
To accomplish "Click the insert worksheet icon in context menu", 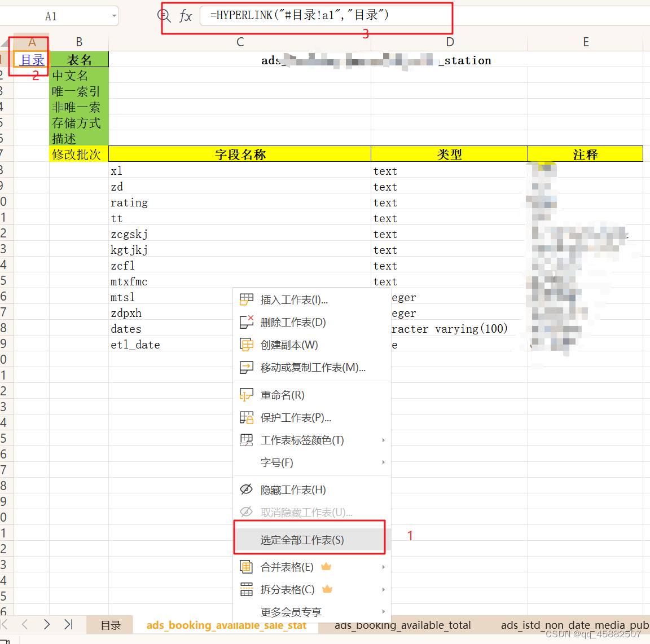I will [247, 299].
